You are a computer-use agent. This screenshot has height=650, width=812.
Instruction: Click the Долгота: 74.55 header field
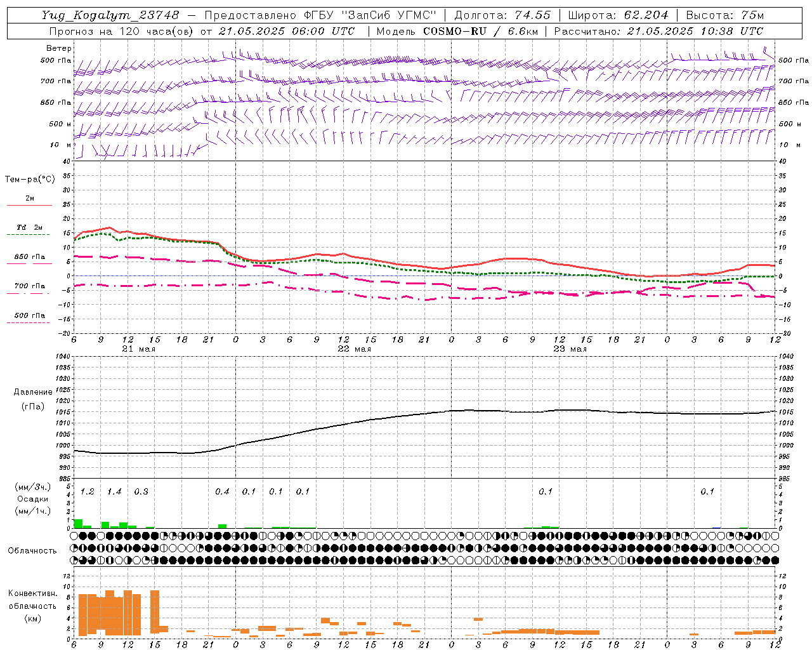point(502,15)
